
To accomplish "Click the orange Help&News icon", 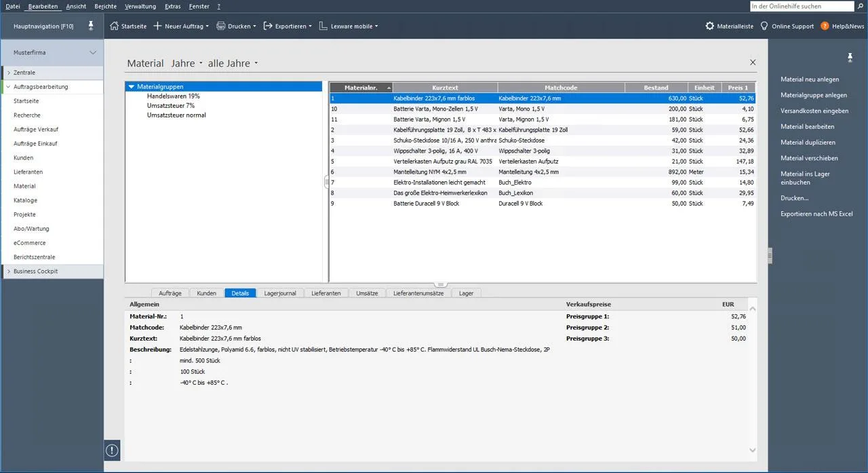I will pos(825,26).
